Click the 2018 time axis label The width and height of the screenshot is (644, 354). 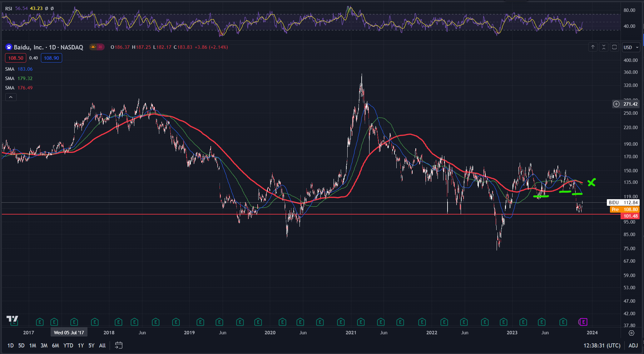(x=109, y=333)
